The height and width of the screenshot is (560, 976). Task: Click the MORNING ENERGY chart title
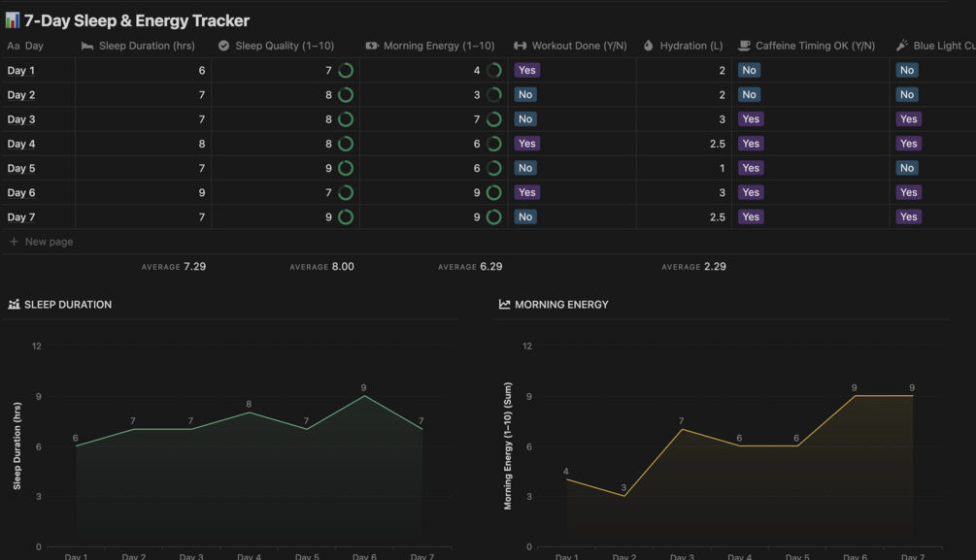coord(561,305)
